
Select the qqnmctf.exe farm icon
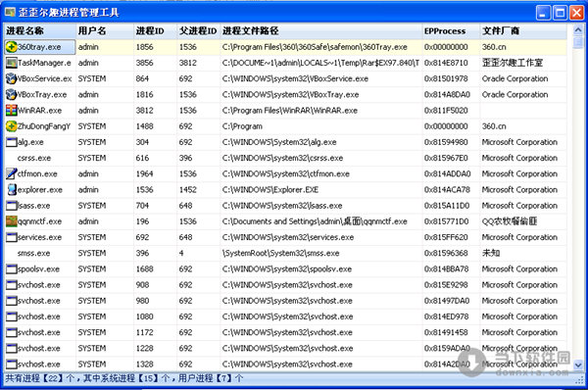coord(11,221)
